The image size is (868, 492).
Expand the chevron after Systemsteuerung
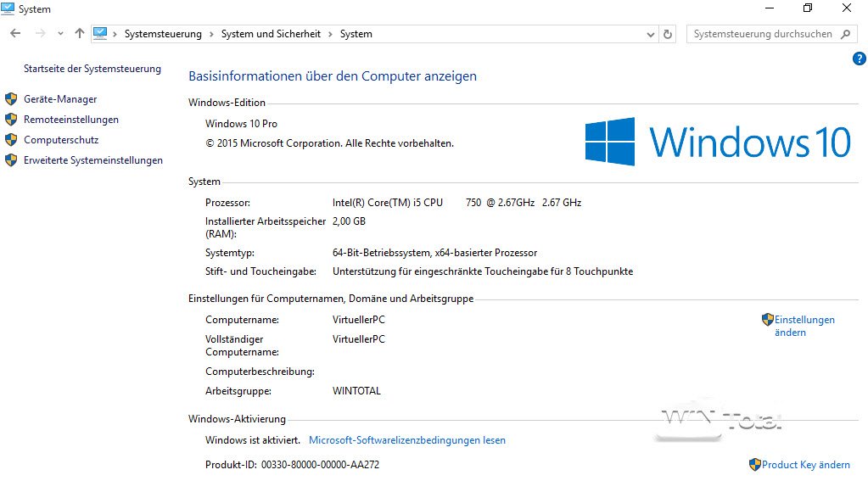[x=211, y=34]
